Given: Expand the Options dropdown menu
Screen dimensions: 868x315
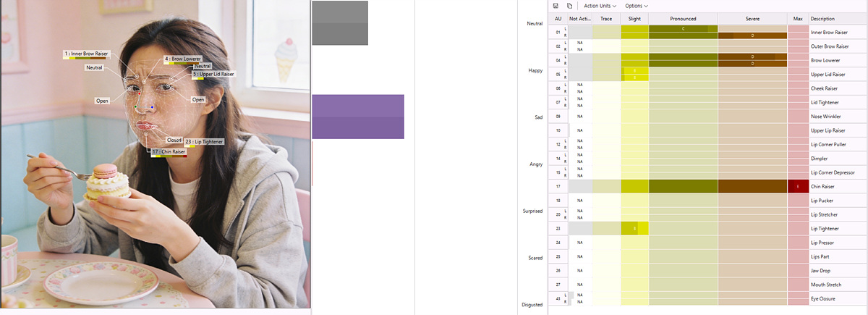Looking at the screenshot, I should 636,6.
